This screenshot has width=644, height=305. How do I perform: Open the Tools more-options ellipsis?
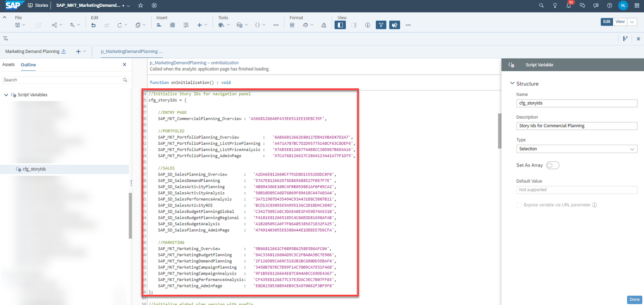(x=276, y=25)
